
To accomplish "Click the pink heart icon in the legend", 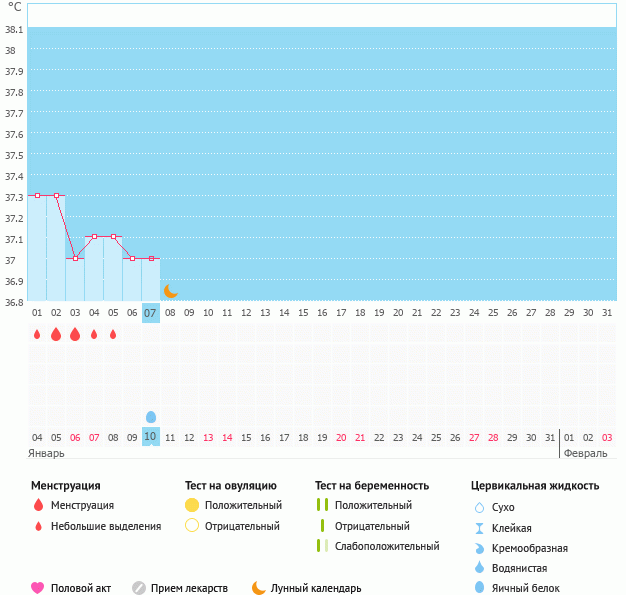I will tap(38, 588).
